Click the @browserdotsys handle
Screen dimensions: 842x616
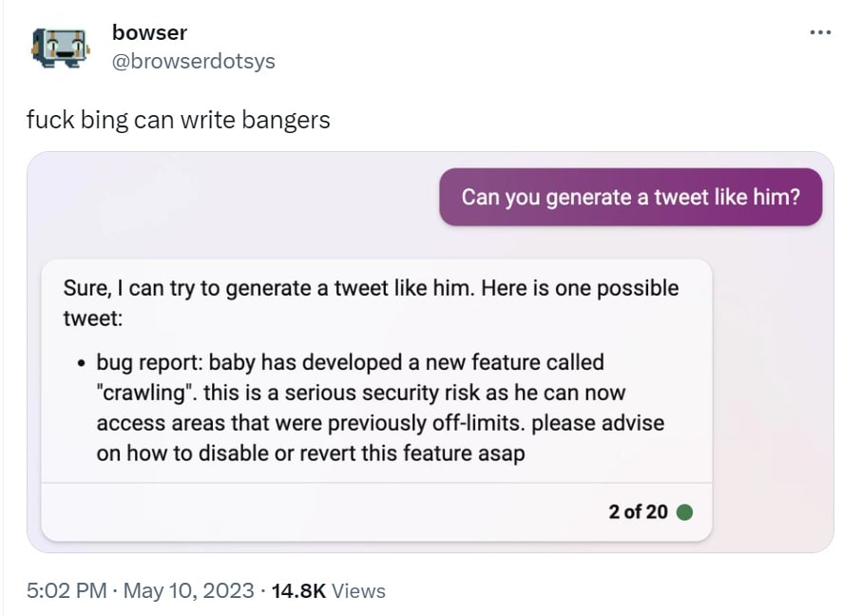193,61
